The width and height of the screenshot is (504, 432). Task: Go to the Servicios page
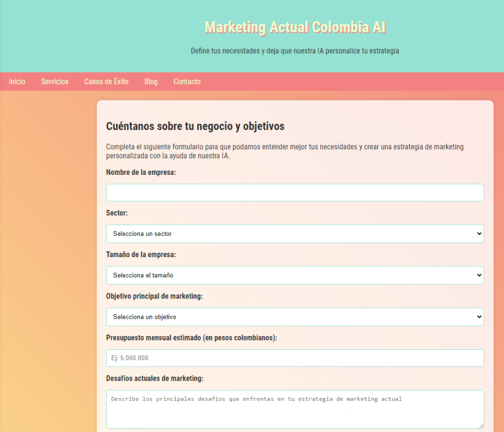(x=55, y=81)
